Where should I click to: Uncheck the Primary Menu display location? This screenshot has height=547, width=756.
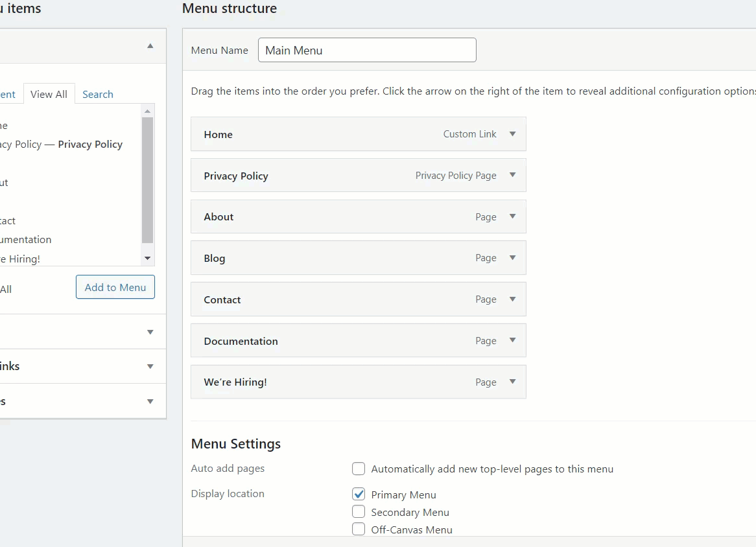tap(359, 494)
